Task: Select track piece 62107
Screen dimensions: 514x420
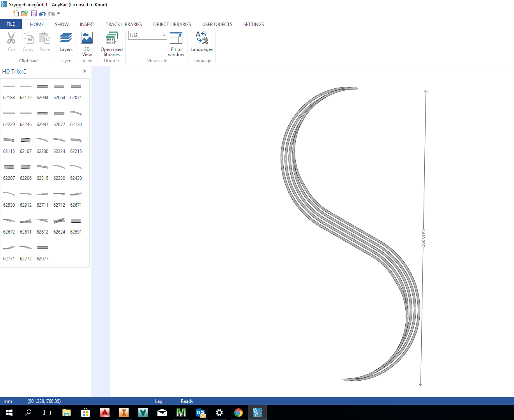Action: click(x=26, y=145)
